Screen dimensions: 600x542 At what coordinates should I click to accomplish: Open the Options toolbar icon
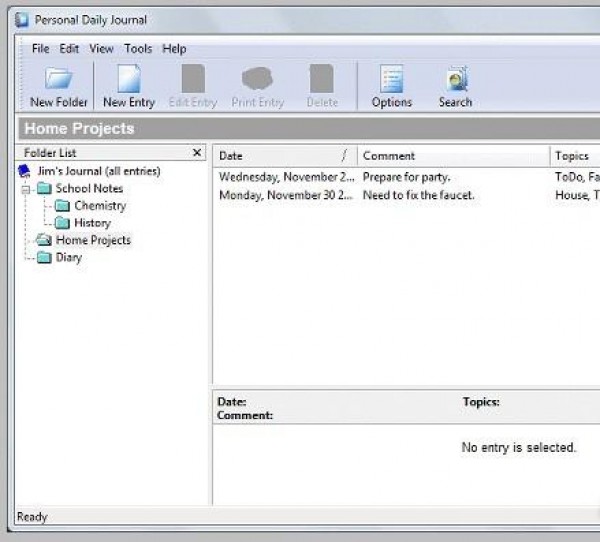pyautogui.click(x=391, y=79)
